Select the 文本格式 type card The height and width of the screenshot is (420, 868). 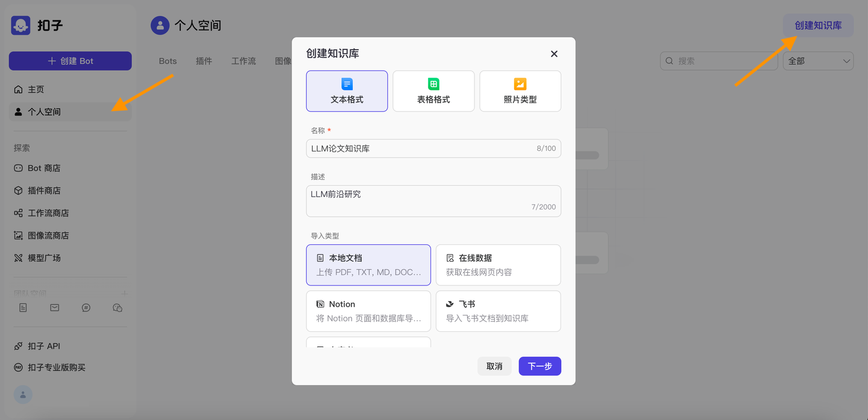(347, 91)
